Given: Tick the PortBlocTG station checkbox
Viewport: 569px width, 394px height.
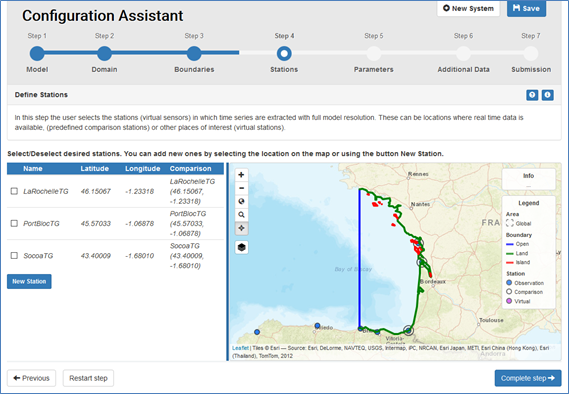Looking at the screenshot, I should [x=14, y=223].
